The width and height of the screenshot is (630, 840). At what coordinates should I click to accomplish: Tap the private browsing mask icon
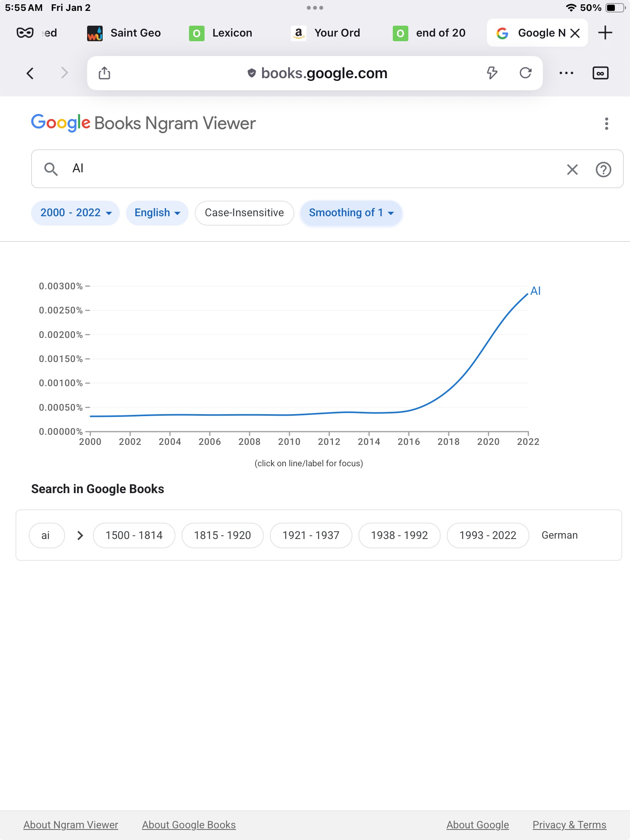coord(25,33)
